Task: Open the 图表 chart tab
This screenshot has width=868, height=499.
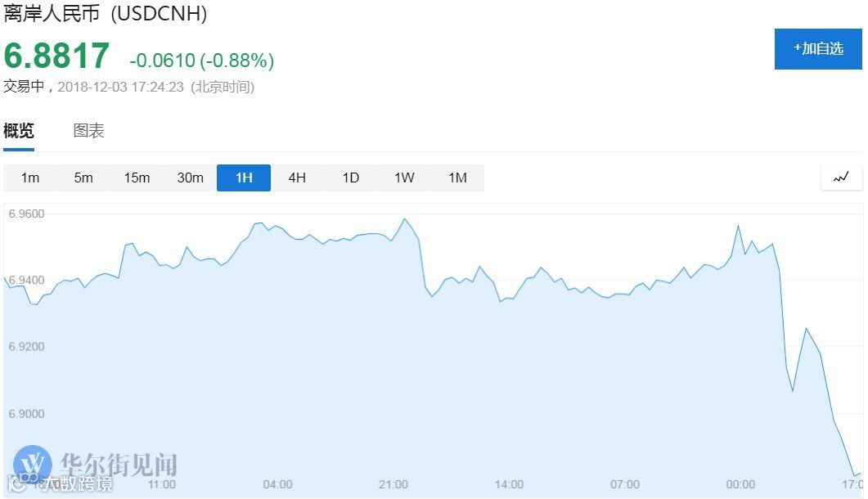Action: (89, 131)
